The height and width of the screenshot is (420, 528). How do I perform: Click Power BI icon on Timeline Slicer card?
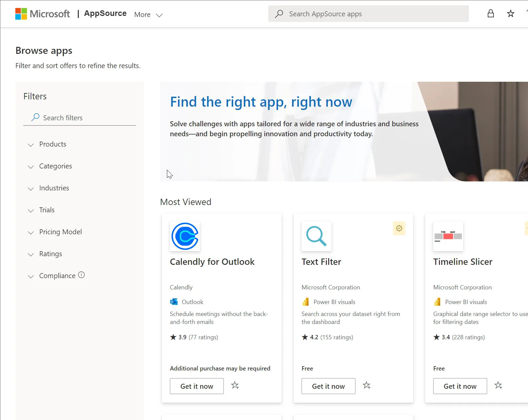pos(437,302)
